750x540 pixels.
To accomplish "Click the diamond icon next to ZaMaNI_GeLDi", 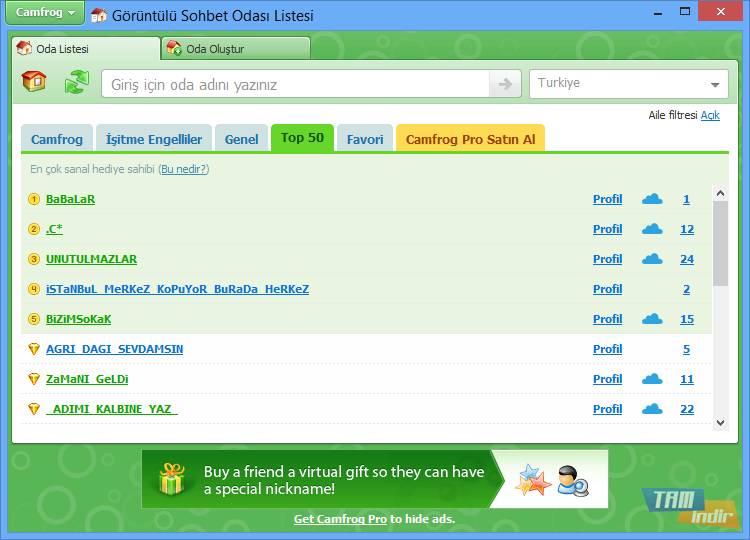I will coord(34,379).
